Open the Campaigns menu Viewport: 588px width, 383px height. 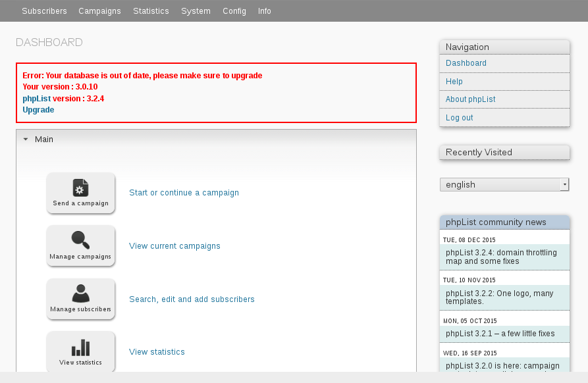99,11
